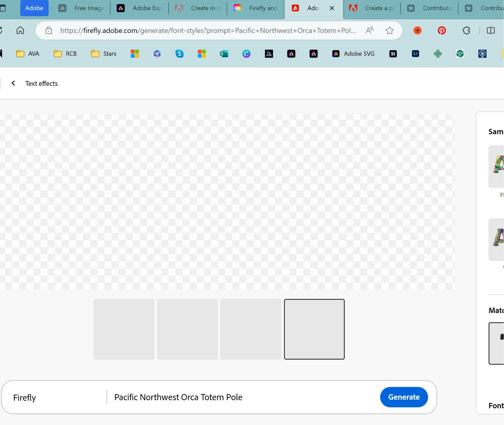Image resolution: width=504 pixels, height=425 pixels.
Task: Click the favorites star in address bar
Action: point(389,30)
